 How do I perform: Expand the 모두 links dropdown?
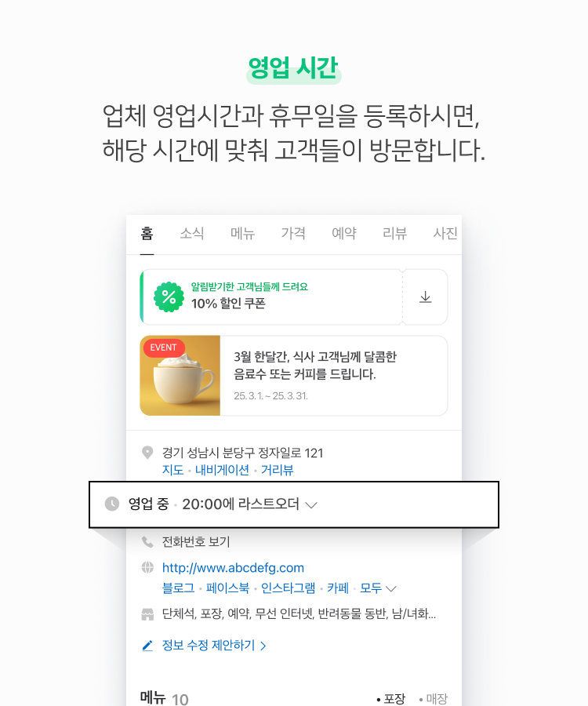[x=378, y=588]
